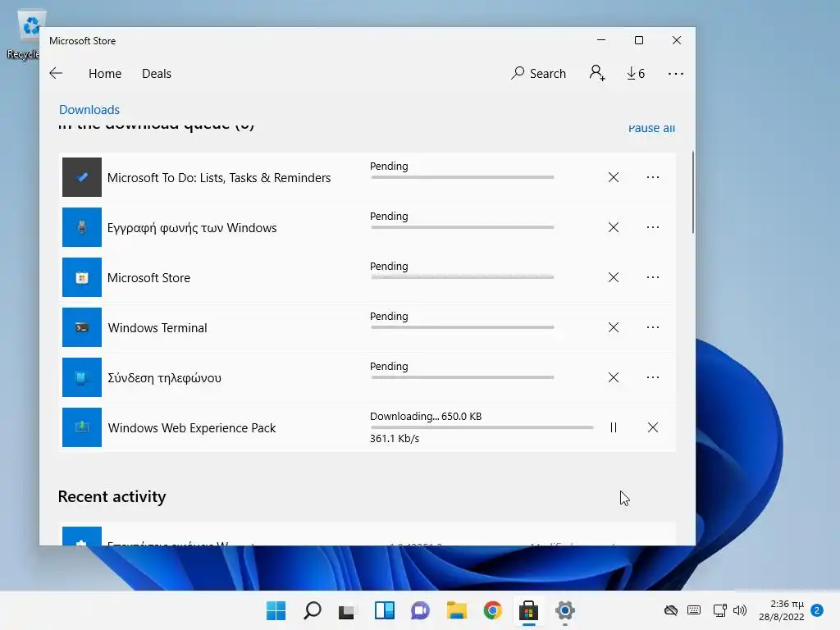This screenshot has height=630, width=840.
Task: Pause Windows Web Experience Pack download
Action: (614, 427)
